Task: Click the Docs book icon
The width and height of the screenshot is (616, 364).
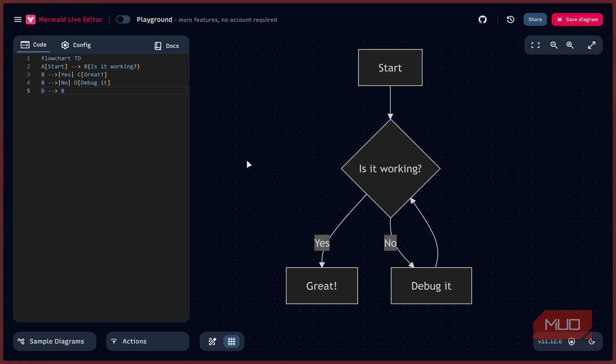Action: 158,46
